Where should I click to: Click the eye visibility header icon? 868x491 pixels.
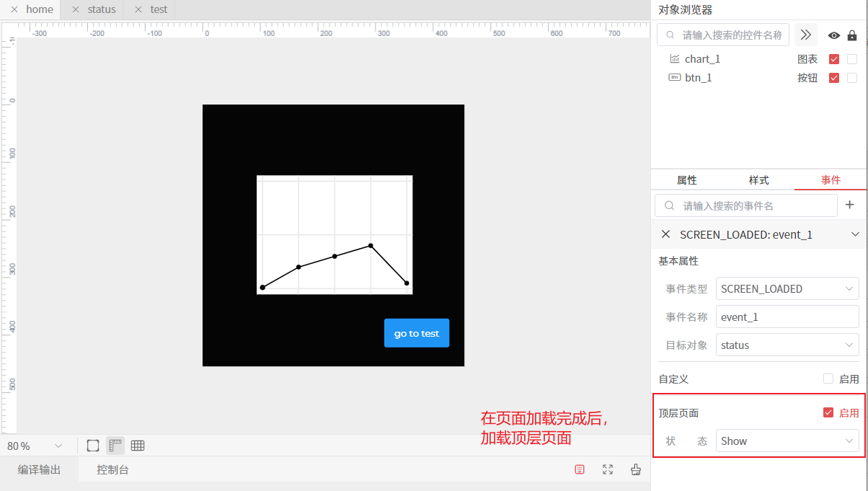pyautogui.click(x=834, y=35)
